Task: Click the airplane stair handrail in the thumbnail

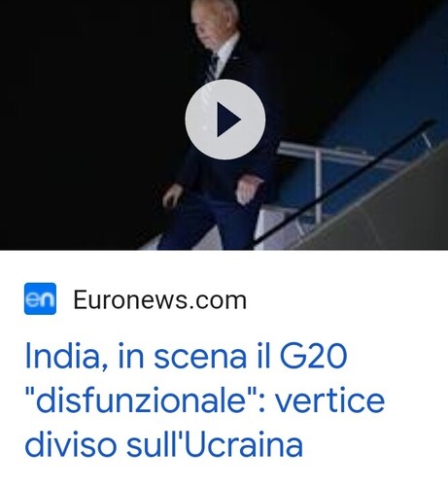Action: pyautogui.click(x=343, y=183)
